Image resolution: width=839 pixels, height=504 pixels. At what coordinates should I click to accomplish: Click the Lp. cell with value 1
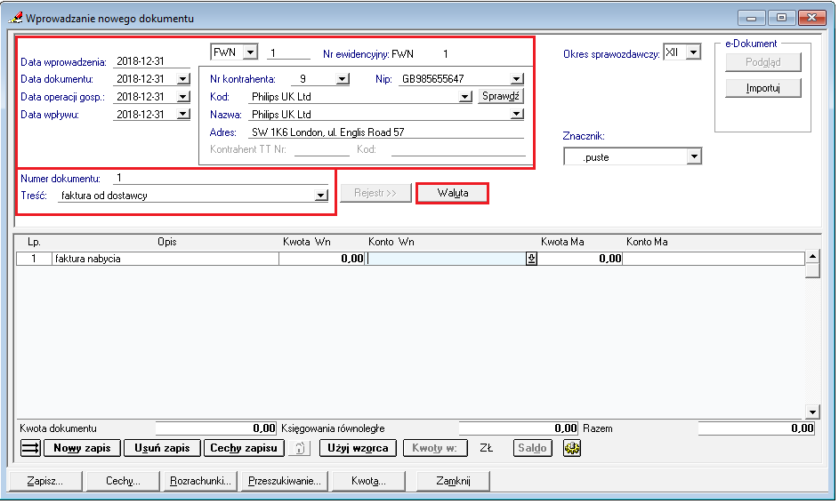(34, 259)
